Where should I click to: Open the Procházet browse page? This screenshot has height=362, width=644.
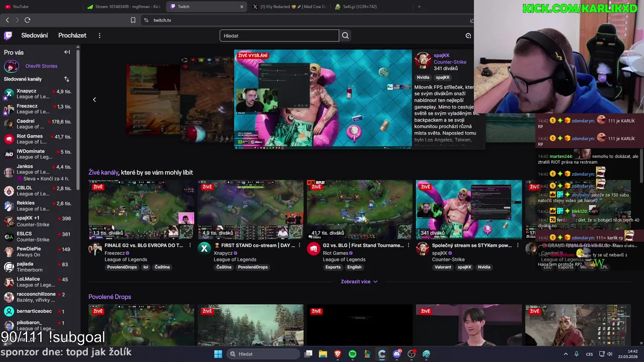pyautogui.click(x=72, y=36)
